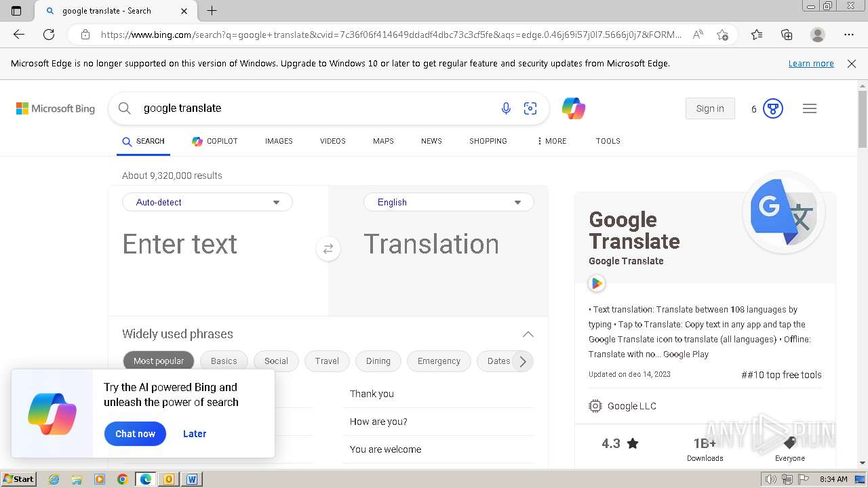This screenshot has height=488, width=868.
Task: Open the Learn more link
Action: (811, 64)
